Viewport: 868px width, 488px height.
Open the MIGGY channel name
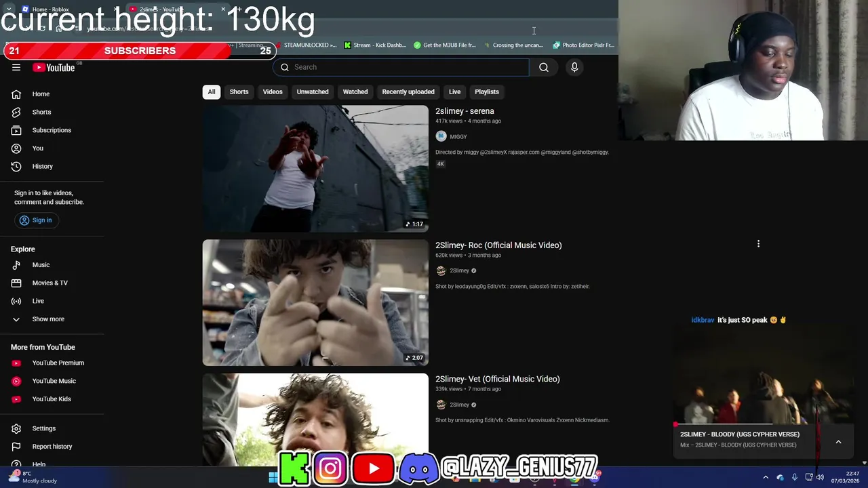[x=458, y=137]
